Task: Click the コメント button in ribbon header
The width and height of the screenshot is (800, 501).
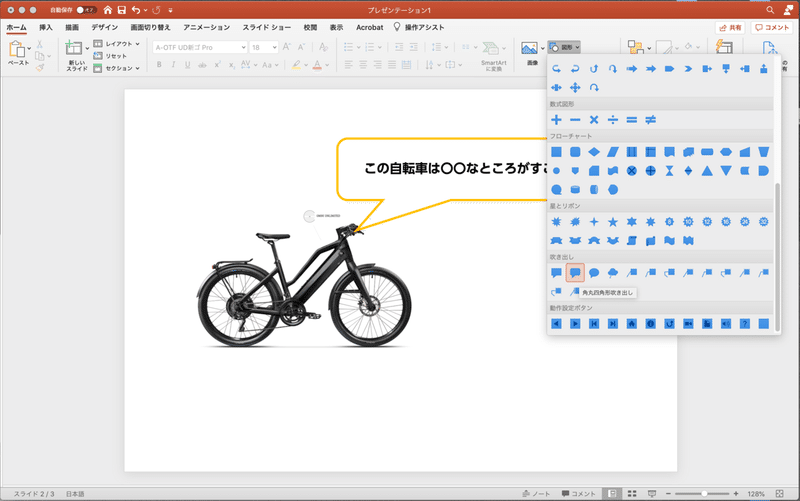Action: click(x=772, y=28)
